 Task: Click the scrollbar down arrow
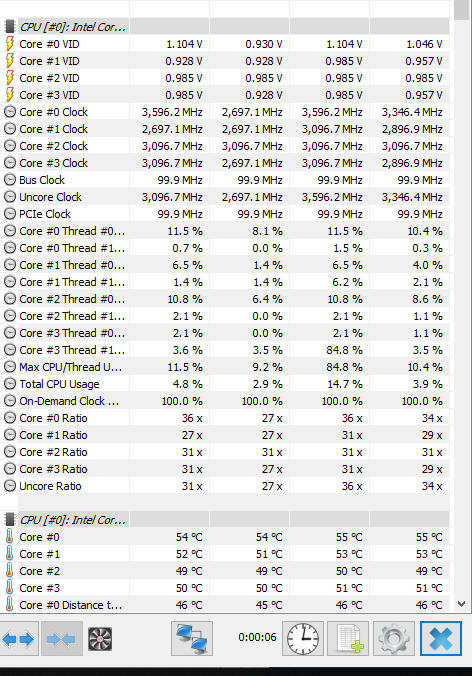pyautogui.click(x=461, y=604)
